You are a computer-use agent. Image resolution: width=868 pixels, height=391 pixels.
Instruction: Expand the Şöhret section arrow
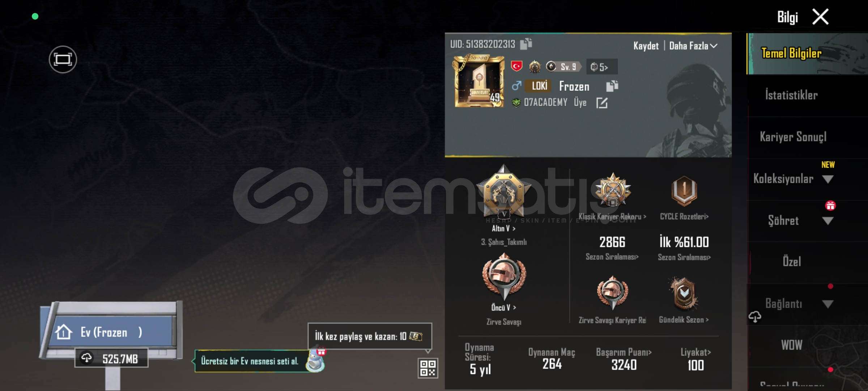[x=827, y=221]
